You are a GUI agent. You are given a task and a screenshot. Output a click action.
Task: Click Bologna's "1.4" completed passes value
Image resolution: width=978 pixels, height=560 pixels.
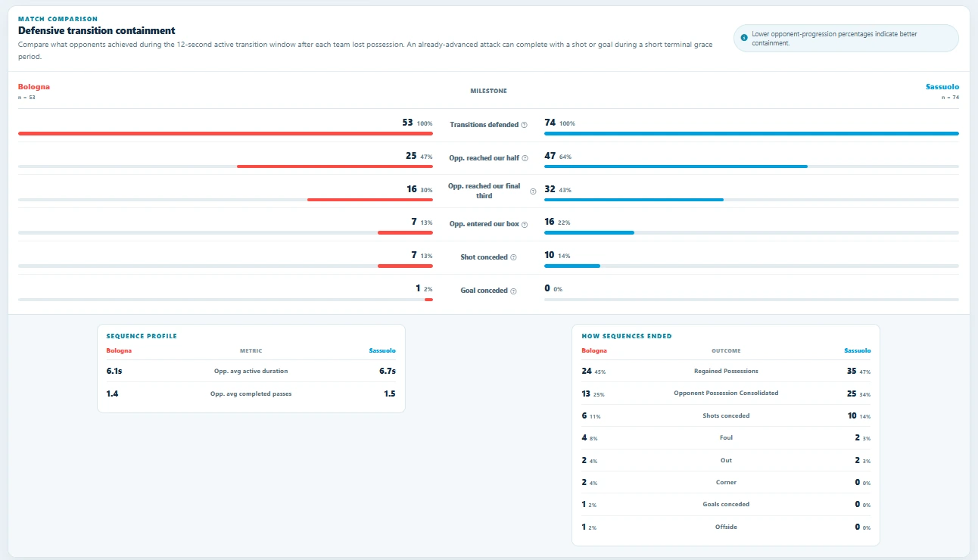[112, 394]
